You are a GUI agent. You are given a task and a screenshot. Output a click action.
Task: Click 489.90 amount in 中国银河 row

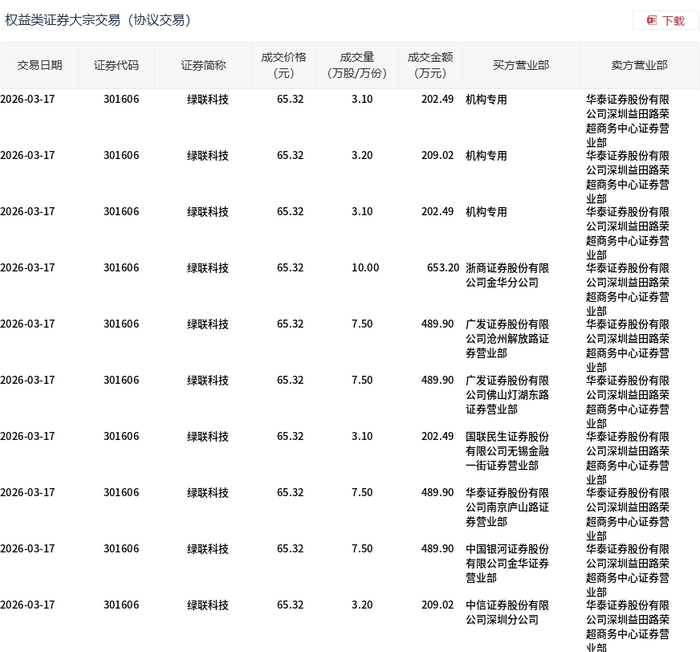click(437, 549)
